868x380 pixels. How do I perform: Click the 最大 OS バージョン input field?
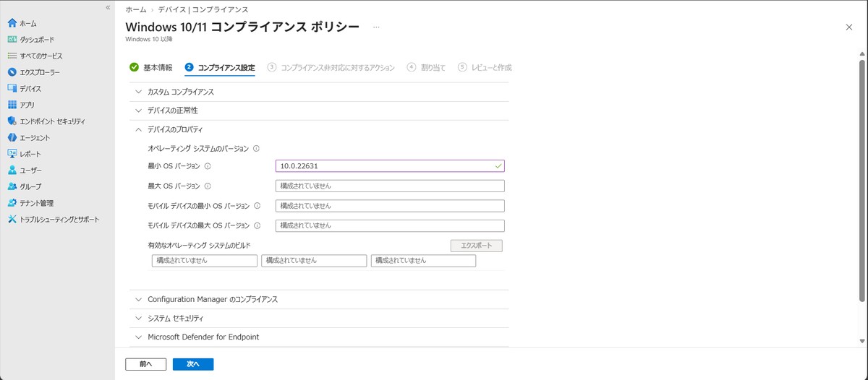390,186
